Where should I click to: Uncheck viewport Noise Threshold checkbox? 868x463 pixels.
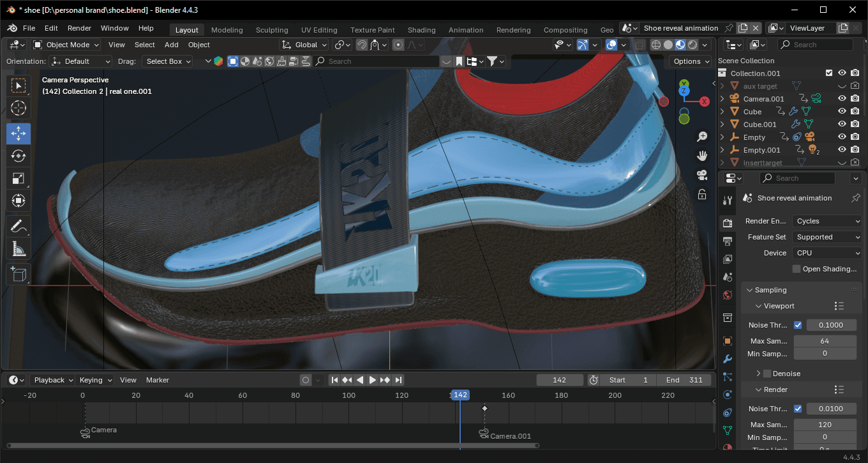pos(797,325)
